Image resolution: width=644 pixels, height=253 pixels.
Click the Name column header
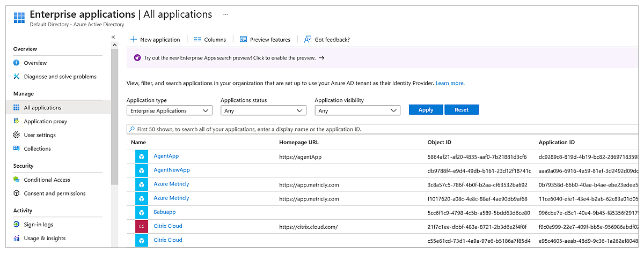point(138,143)
